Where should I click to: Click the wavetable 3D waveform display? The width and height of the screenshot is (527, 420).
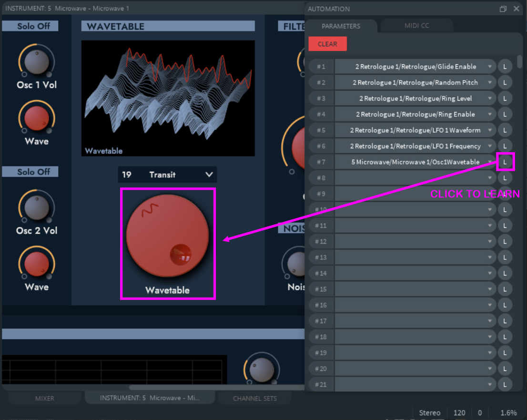(168, 98)
